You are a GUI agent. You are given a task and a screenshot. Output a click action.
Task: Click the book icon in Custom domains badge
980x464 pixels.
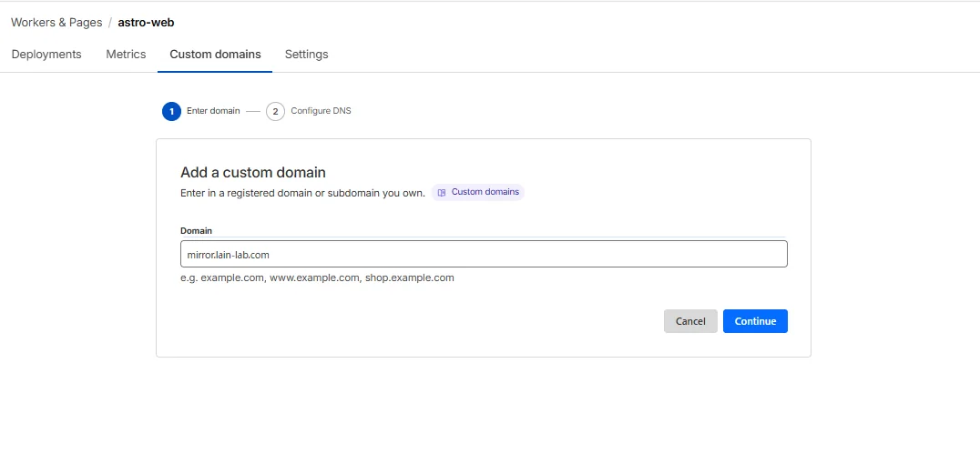tap(442, 192)
